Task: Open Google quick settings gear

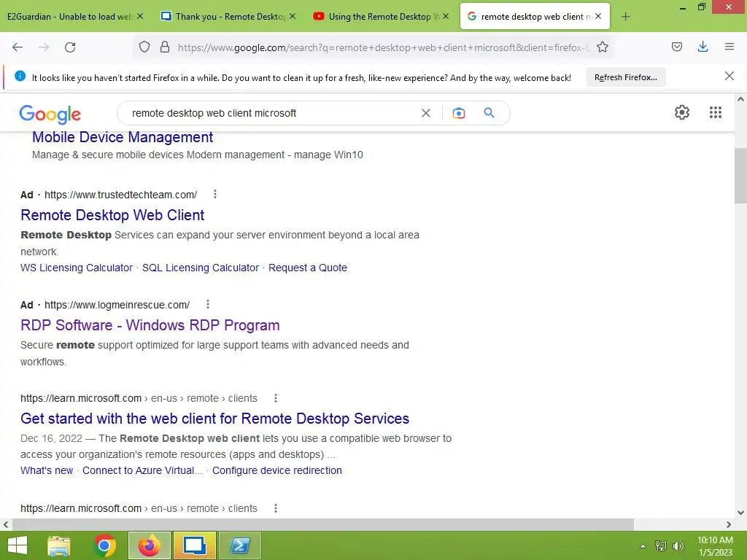Action: [x=682, y=112]
